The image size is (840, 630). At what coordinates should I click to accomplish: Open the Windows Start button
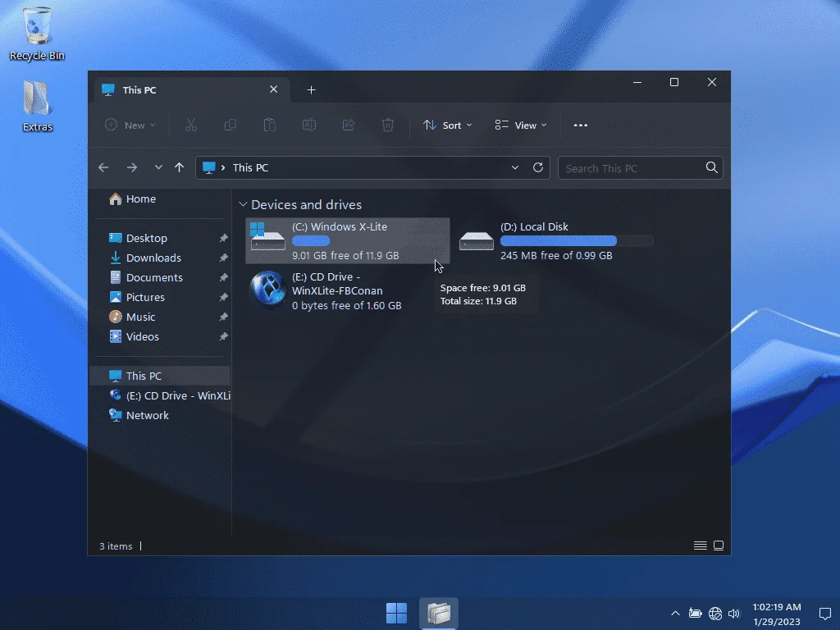tap(396, 613)
